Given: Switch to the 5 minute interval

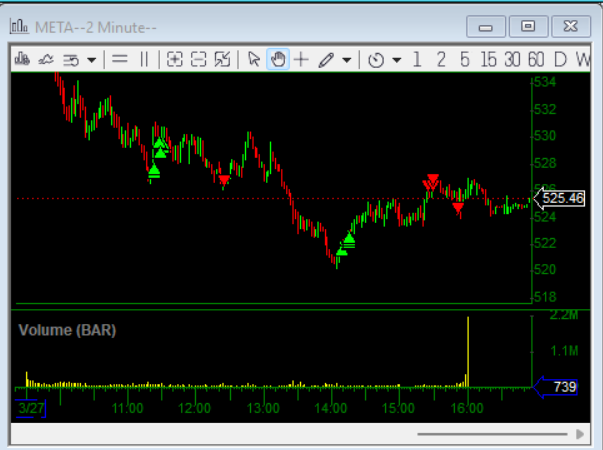Looking at the screenshot, I should click(x=465, y=60).
